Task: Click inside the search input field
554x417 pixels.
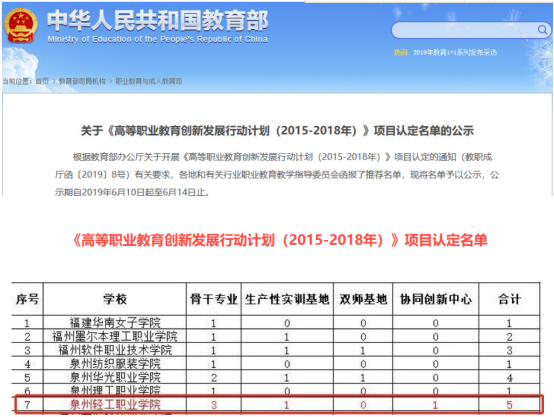Action: (x=465, y=30)
